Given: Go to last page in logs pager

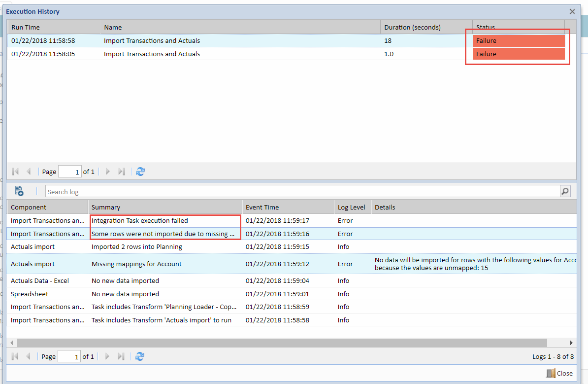Looking at the screenshot, I should click(121, 356).
